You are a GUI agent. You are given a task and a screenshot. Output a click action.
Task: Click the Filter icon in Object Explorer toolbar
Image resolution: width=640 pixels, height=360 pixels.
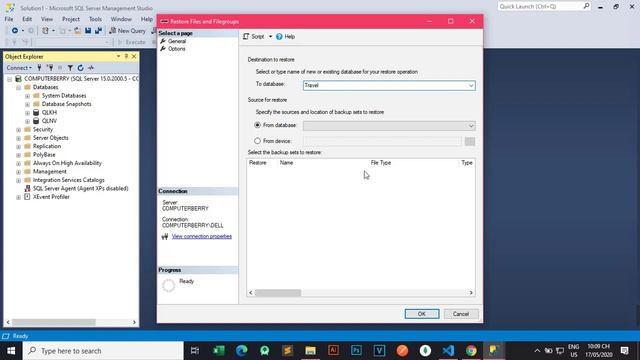coord(70,68)
